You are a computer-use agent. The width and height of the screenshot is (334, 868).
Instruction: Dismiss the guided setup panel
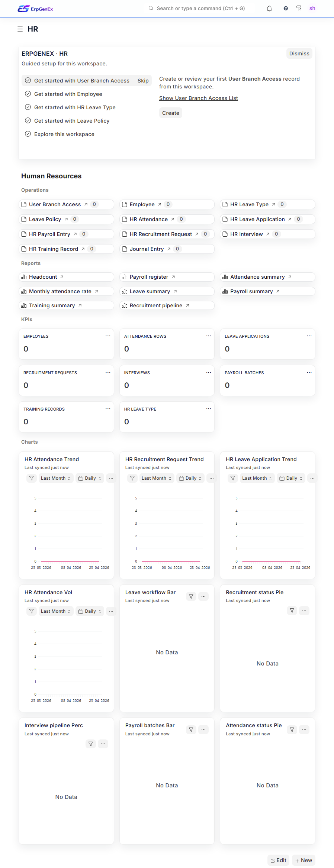coord(299,54)
